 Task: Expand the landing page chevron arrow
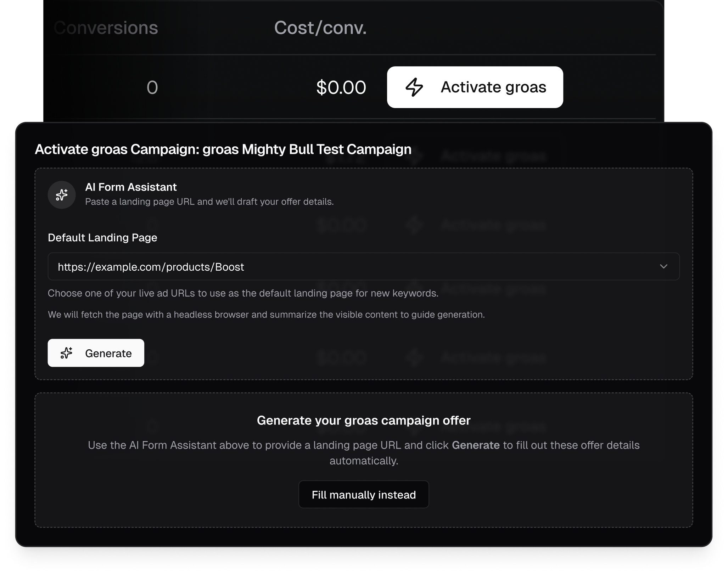pyautogui.click(x=663, y=266)
